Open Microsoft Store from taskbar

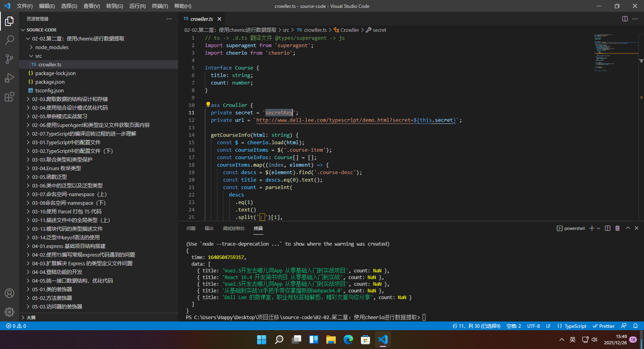pos(365,340)
